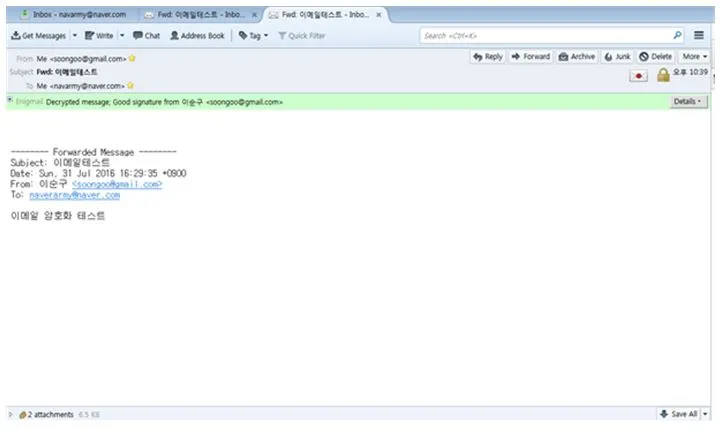The width and height of the screenshot is (720, 430).
Task: Click the Forwarded Message separator line
Action: coord(93,152)
